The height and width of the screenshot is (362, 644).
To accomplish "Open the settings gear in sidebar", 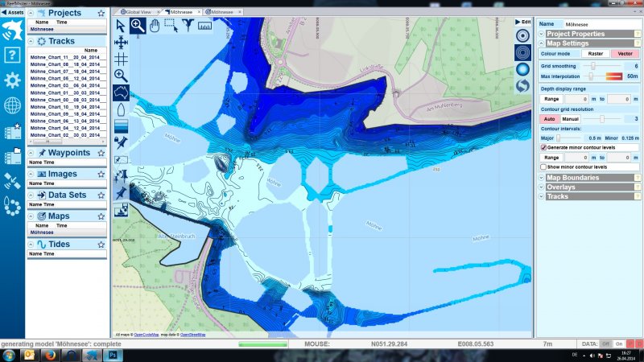I will [x=12, y=80].
